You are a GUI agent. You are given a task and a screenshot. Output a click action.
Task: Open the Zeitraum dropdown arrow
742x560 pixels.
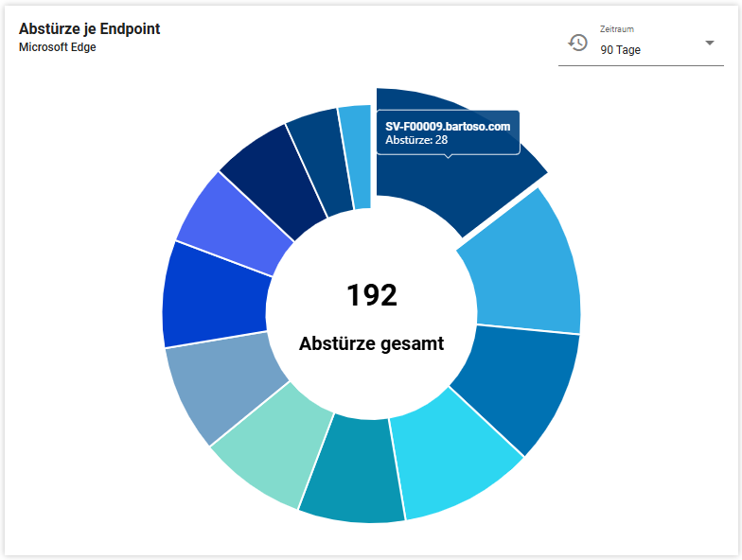pyautogui.click(x=710, y=44)
